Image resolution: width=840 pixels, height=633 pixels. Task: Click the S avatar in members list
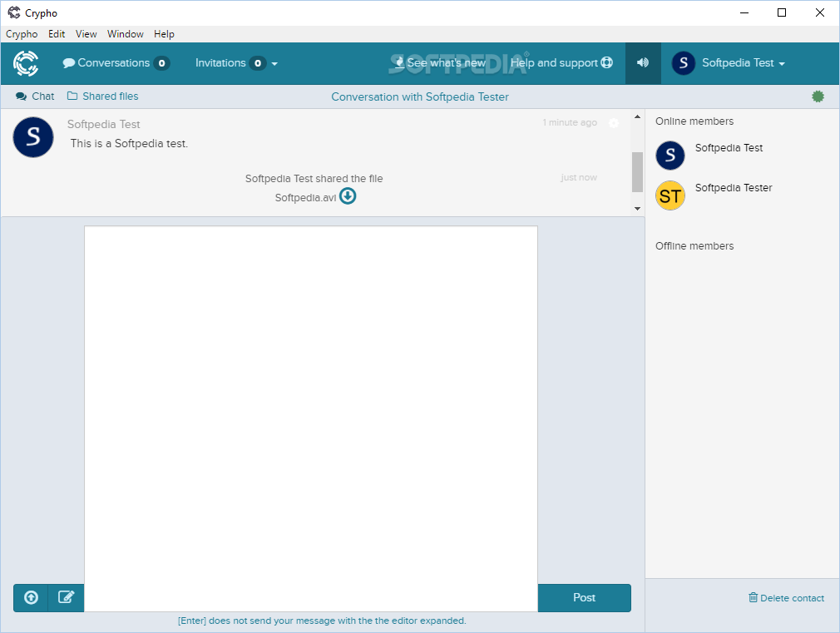[x=670, y=156]
